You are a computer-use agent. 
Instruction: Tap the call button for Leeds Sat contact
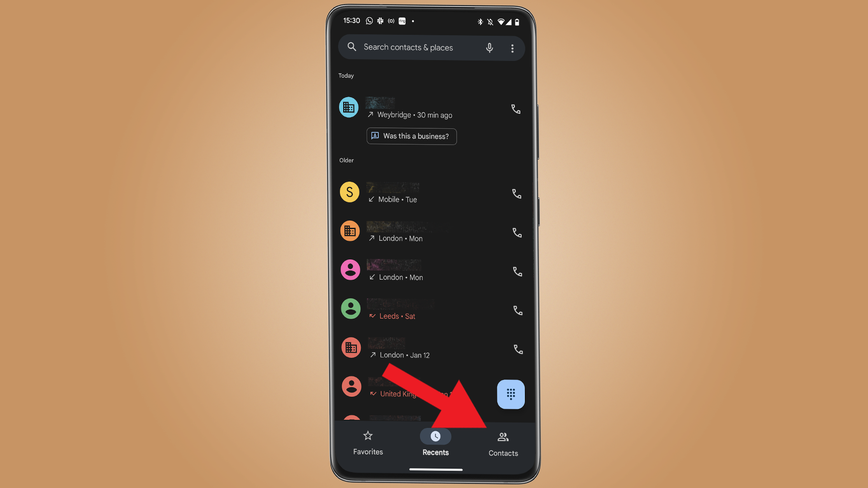515,310
